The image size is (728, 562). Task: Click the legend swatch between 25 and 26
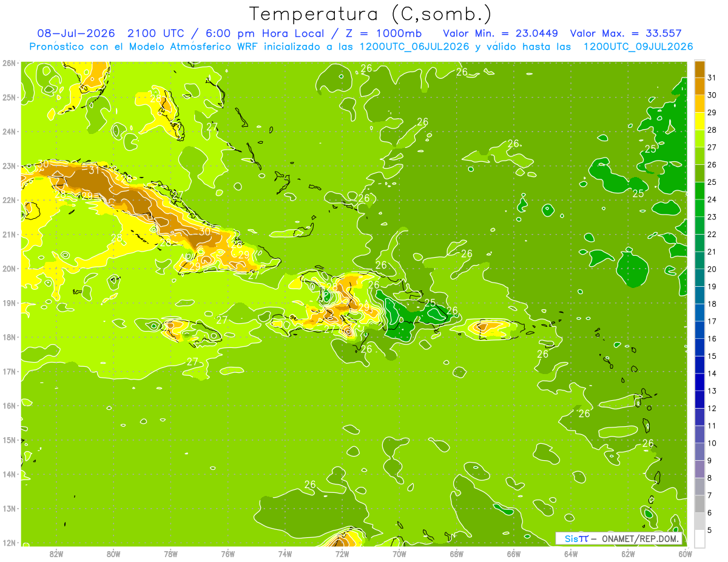pos(699,173)
